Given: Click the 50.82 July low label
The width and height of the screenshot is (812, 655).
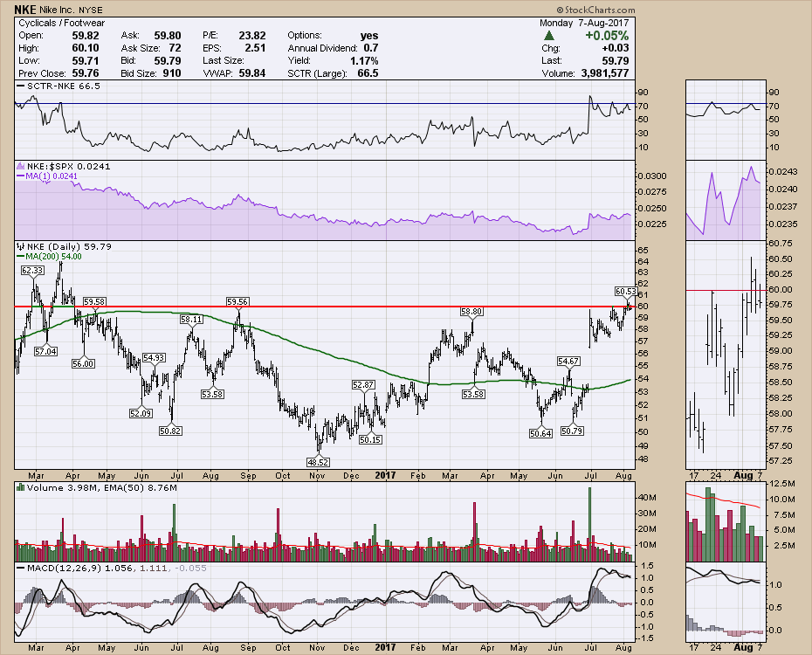Looking at the screenshot, I should (x=170, y=431).
